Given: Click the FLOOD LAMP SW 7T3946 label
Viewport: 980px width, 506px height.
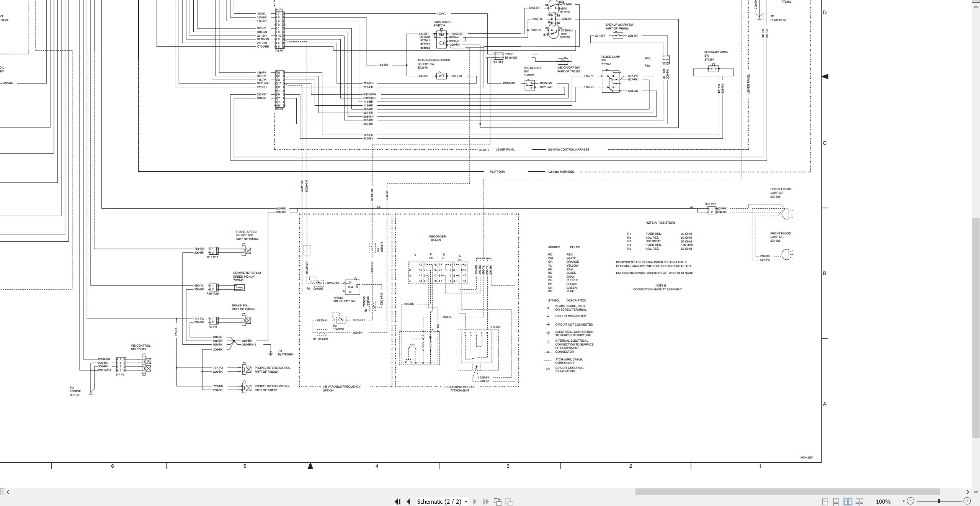Looking at the screenshot, I should point(610,60).
